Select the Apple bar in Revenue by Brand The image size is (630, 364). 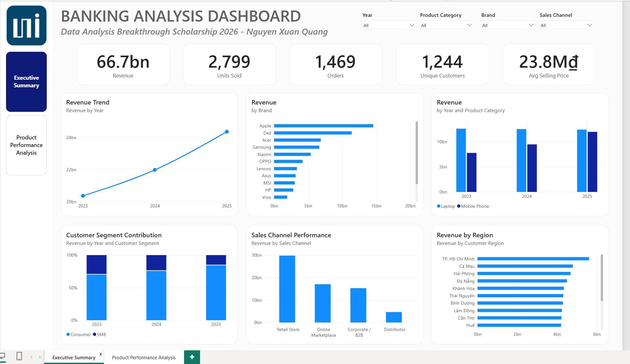(323, 126)
